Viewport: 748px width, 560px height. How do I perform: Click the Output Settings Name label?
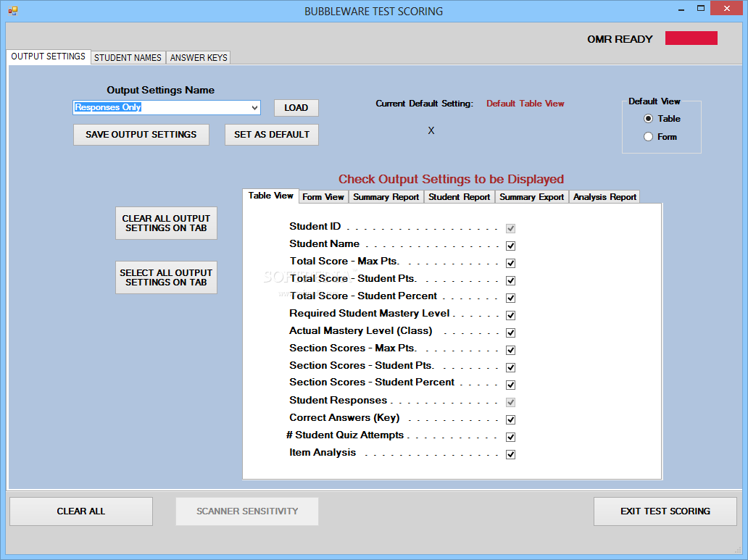(x=160, y=90)
